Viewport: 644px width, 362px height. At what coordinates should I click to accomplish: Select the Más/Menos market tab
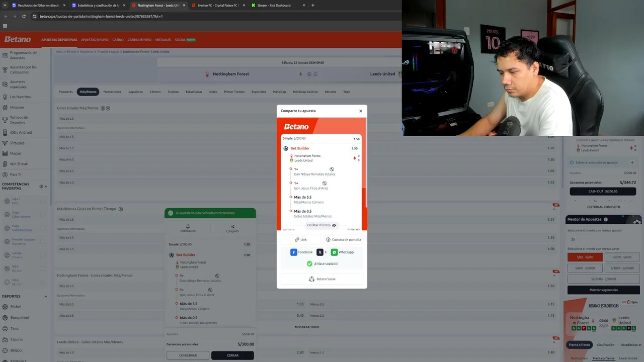pyautogui.click(x=88, y=92)
